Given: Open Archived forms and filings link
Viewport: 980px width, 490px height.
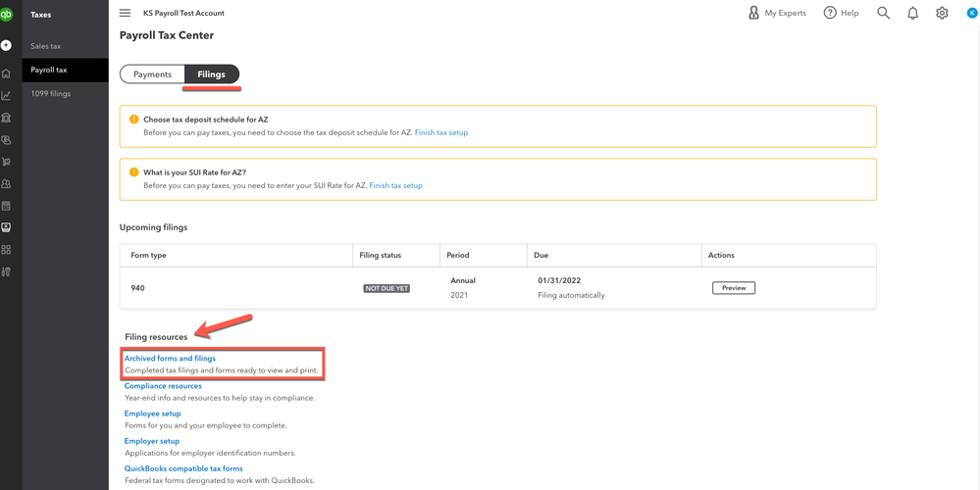Looking at the screenshot, I should [x=170, y=359].
